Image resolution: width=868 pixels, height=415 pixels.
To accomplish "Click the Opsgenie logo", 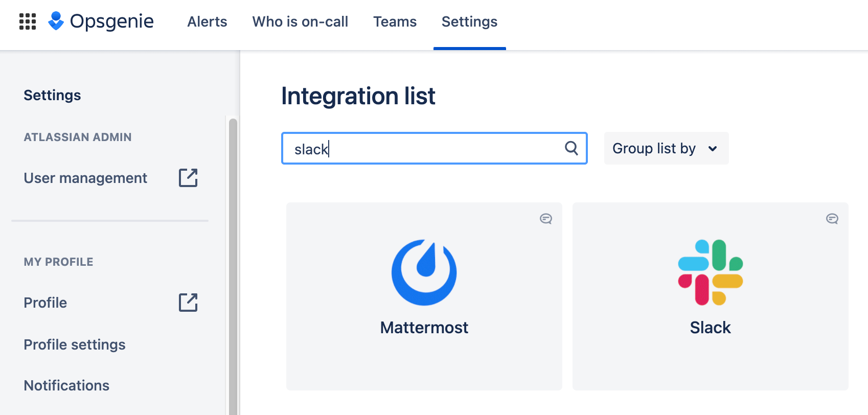I will (x=101, y=21).
